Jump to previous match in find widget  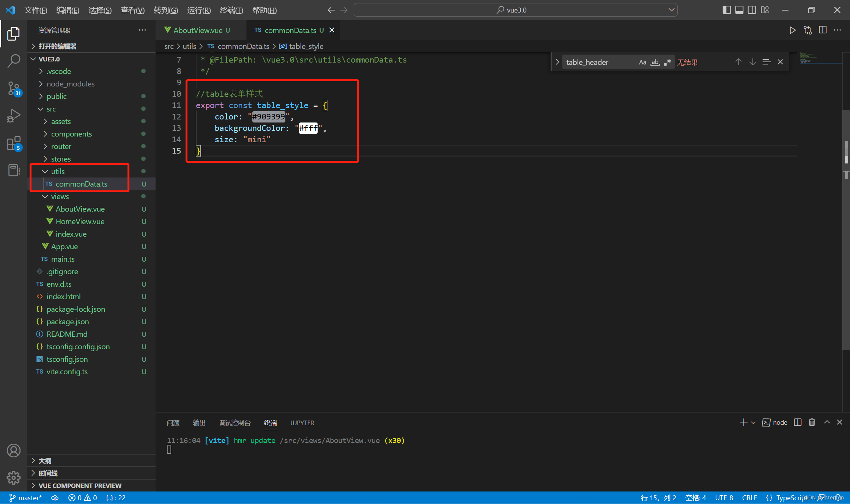pos(738,62)
